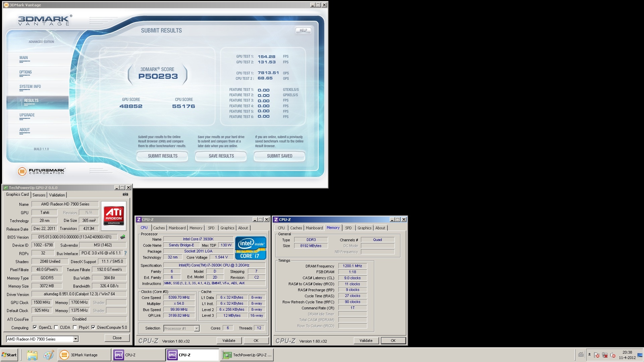Viewport: 644px width, 362px height.
Task: Switch to the Sensors tab in GPU-Z
Action: 39,195
